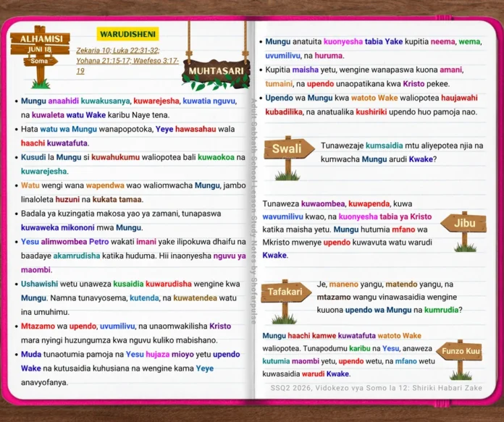504x422 pixels.
Task: Click the phrase 'haachi kuwatafuta' in red and purple
Action: click(x=54, y=143)
